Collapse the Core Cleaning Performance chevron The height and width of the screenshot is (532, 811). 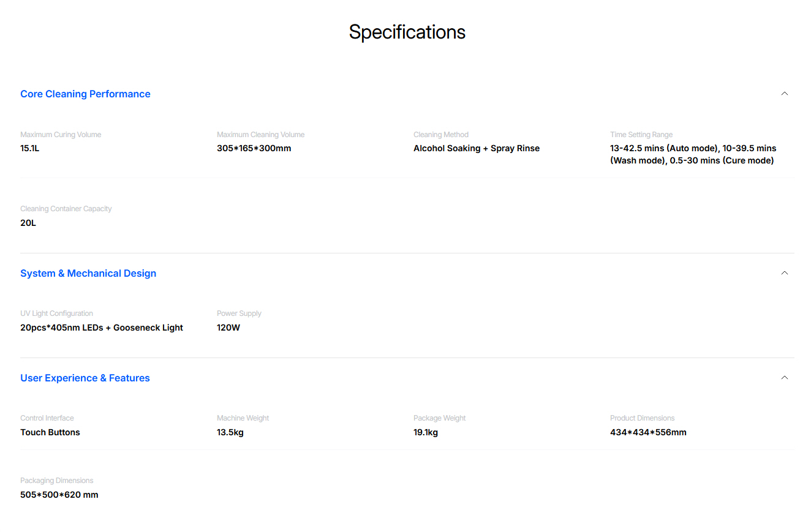pos(784,94)
